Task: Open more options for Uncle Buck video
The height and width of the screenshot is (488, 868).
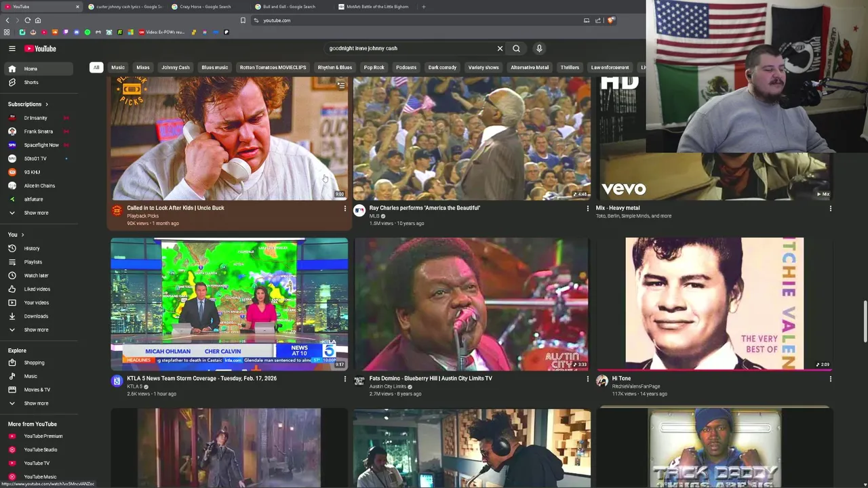Action: [344, 209]
